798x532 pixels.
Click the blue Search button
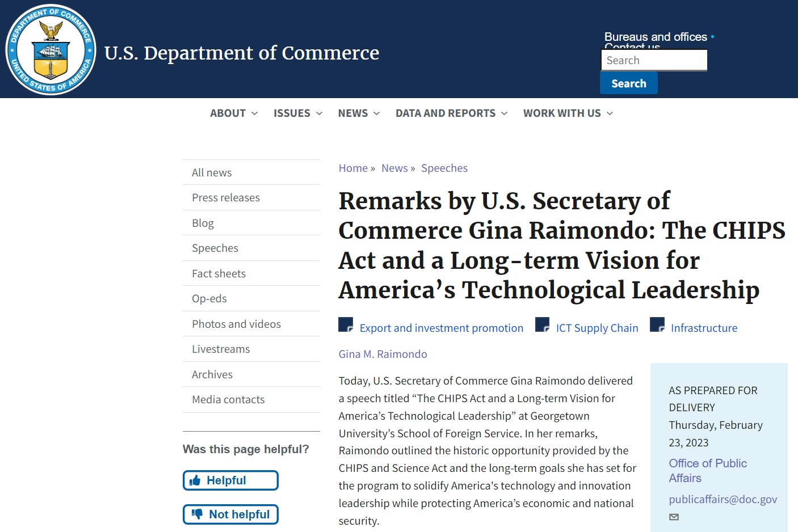point(629,83)
